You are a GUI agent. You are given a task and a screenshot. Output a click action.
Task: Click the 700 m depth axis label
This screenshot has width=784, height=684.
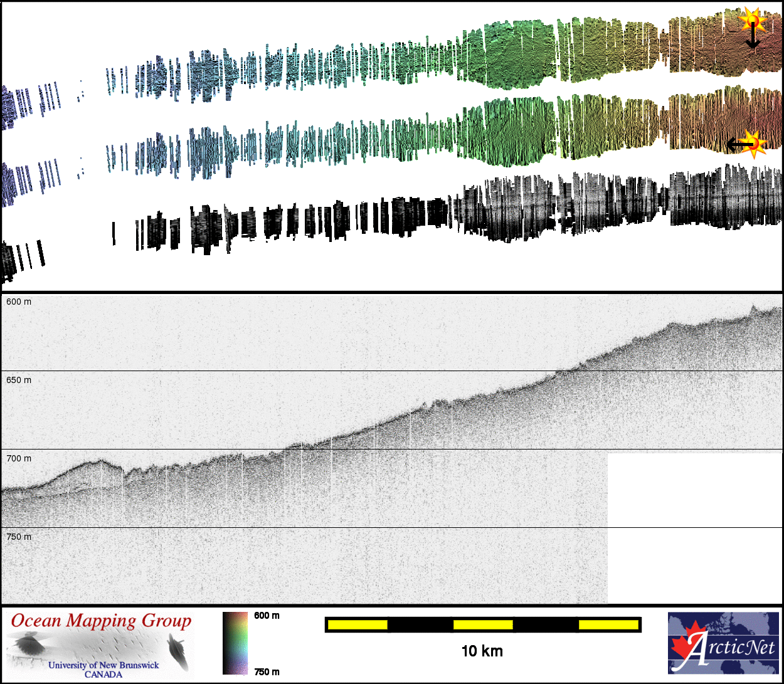point(19,458)
